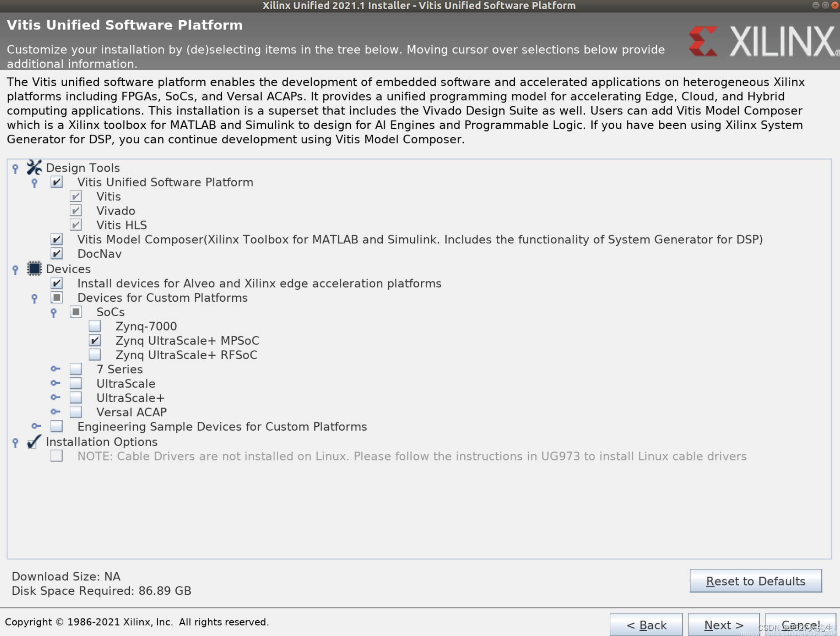Uncheck Zynq UltraScale+ MPSoC
This screenshot has width=840, height=636.
pos(94,340)
